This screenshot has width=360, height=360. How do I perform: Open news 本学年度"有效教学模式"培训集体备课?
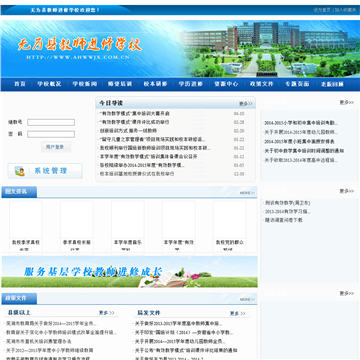click(x=148, y=157)
